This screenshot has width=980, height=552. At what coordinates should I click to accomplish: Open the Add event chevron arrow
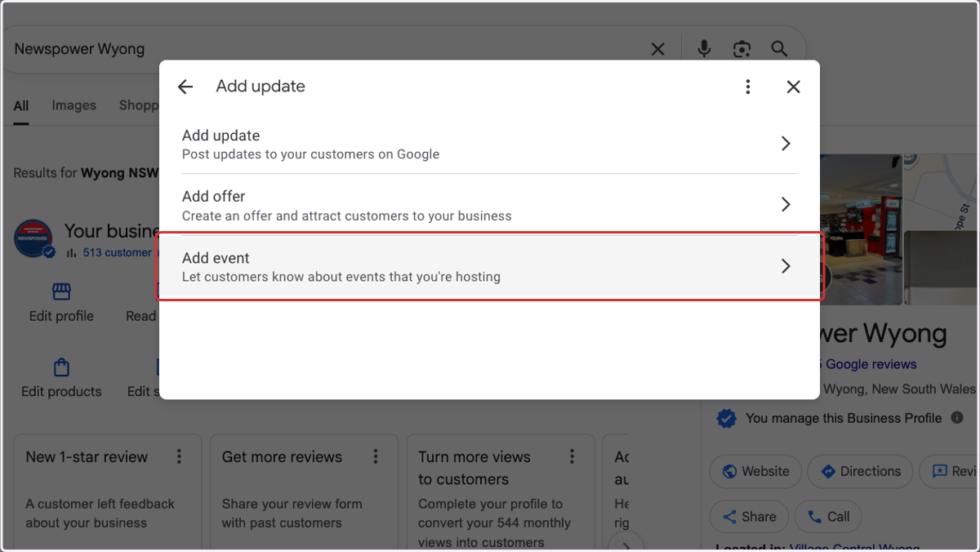786,266
